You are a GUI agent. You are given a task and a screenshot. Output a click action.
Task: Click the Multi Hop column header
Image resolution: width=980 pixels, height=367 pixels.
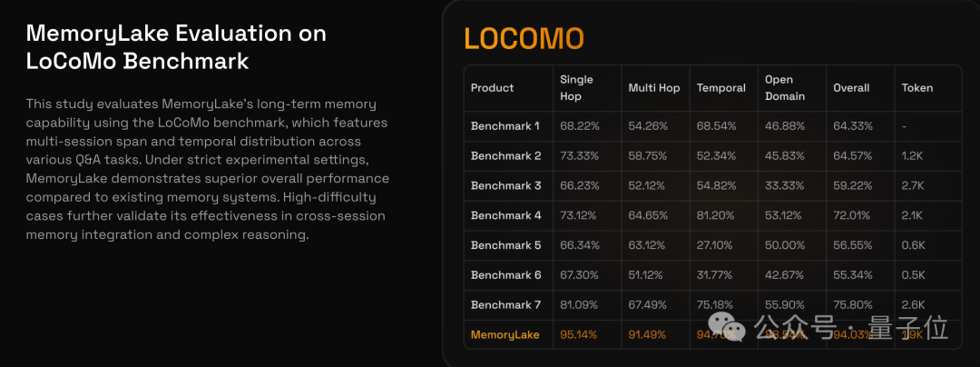click(653, 88)
